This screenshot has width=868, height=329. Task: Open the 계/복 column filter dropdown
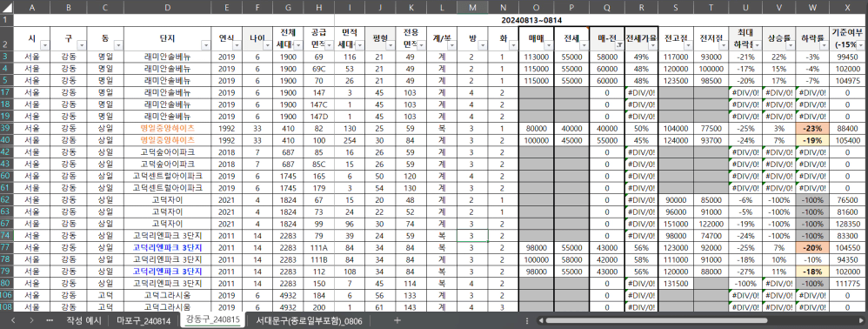pos(451,45)
